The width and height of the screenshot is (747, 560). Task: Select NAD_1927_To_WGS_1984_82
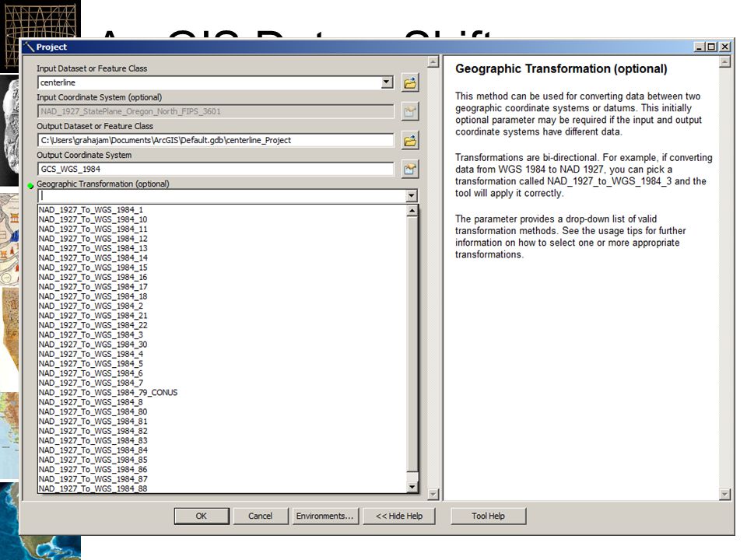[x=223, y=431]
